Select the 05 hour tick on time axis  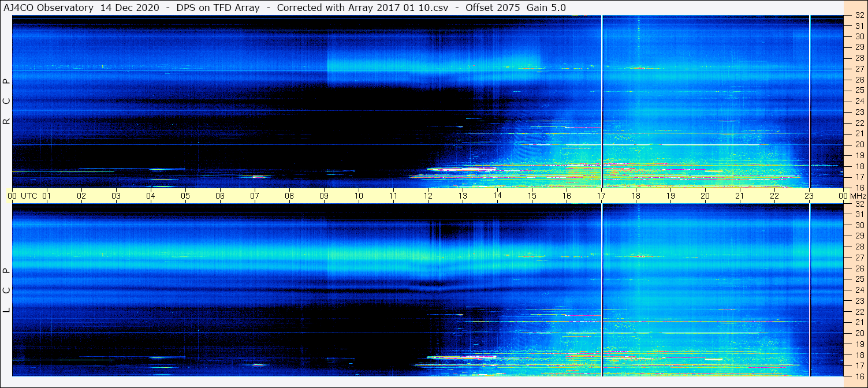click(x=185, y=196)
